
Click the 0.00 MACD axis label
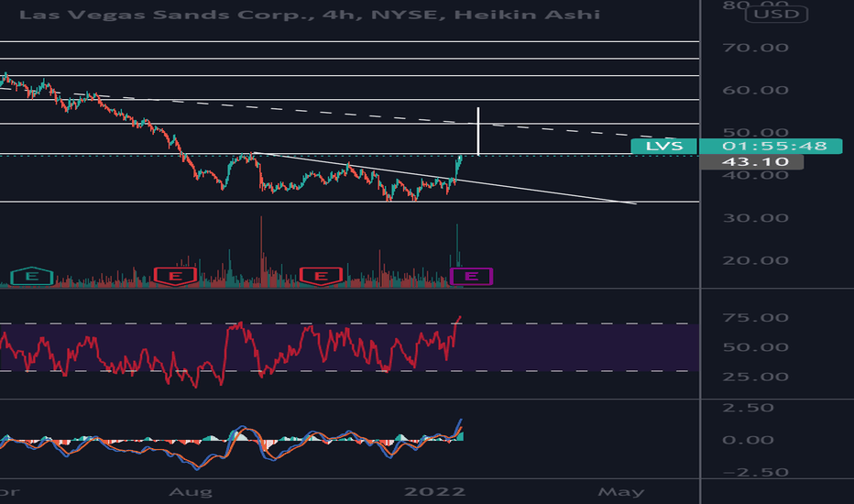click(748, 440)
